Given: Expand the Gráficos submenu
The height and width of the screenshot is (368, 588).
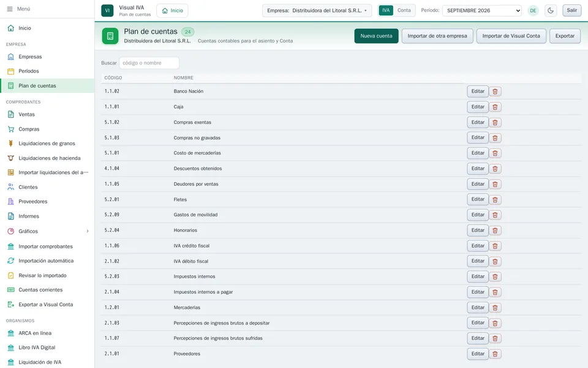Looking at the screenshot, I should 47,231.
